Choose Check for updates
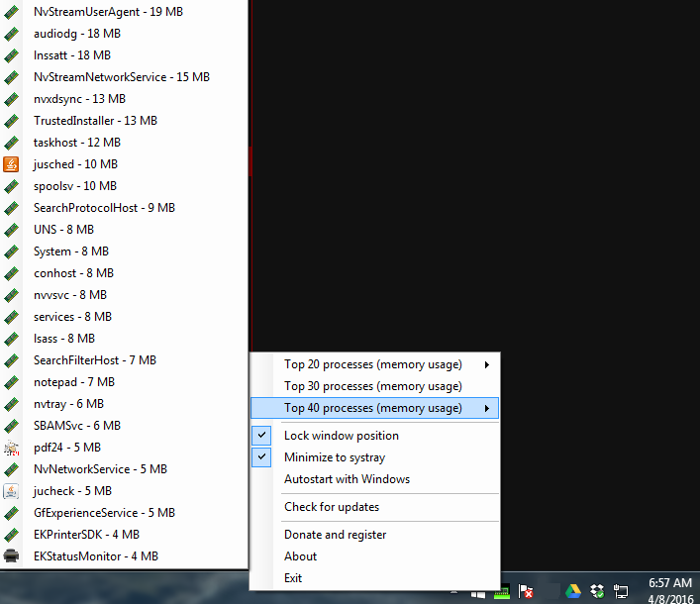This screenshot has height=604, width=700. click(x=374, y=507)
